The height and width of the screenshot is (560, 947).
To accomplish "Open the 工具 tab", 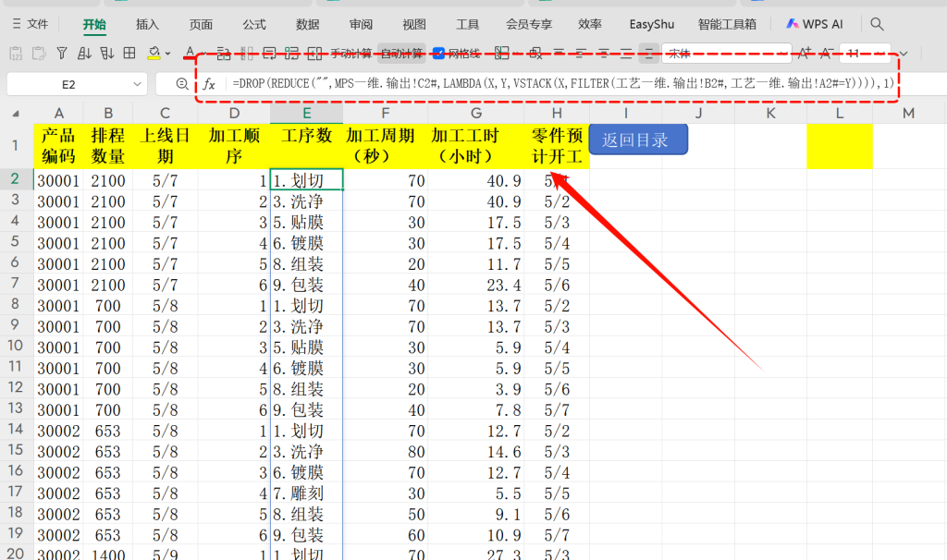I will [467, 24].
